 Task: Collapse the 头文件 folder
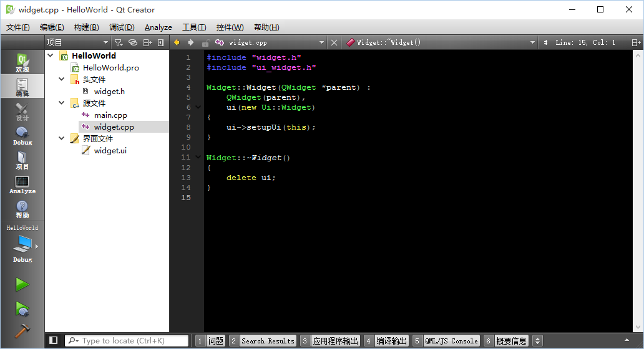(x=62, y=79)
